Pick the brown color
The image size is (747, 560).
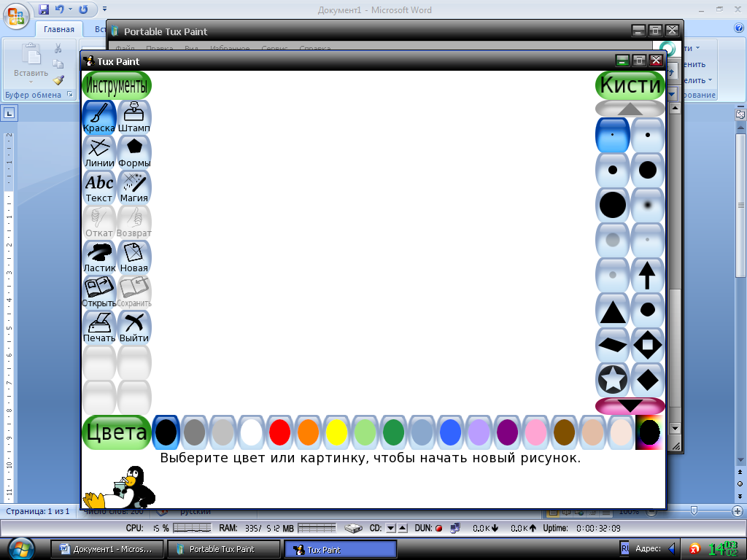point(564,432)
